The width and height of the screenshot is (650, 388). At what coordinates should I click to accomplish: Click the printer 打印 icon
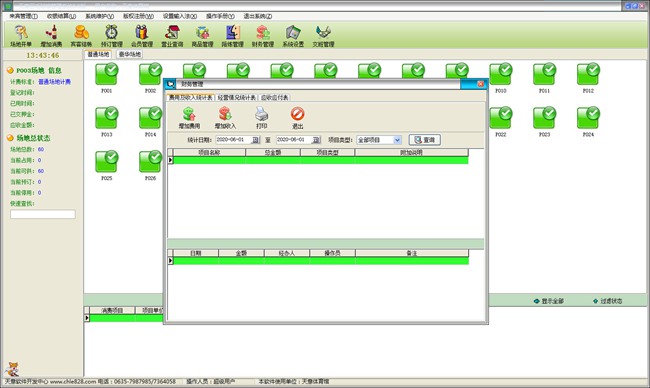pos(261,118)
